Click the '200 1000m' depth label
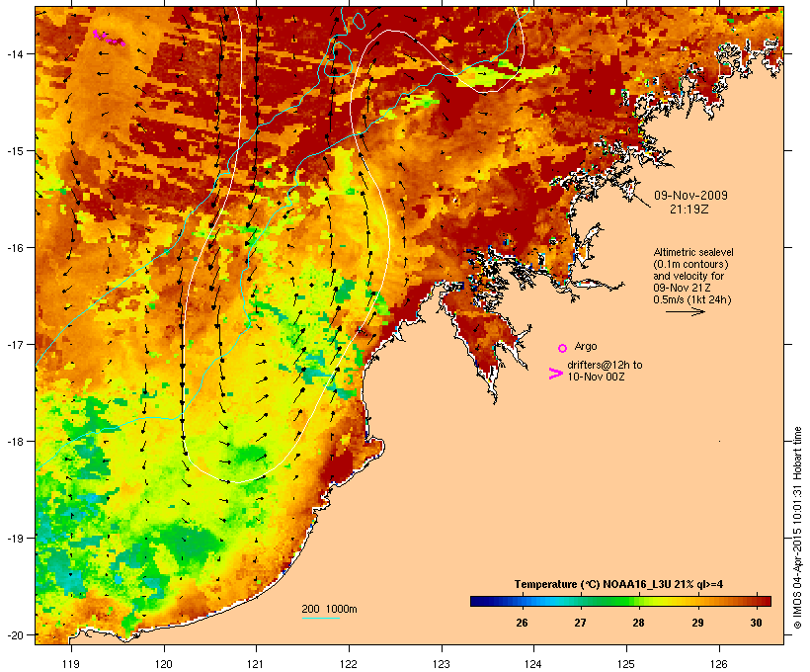 pos(329,609)
